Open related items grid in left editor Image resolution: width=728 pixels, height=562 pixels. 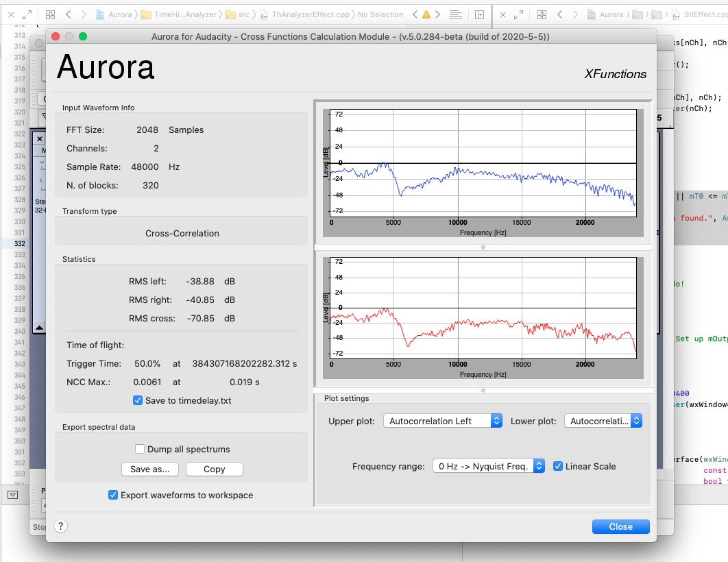click(50, 15)
